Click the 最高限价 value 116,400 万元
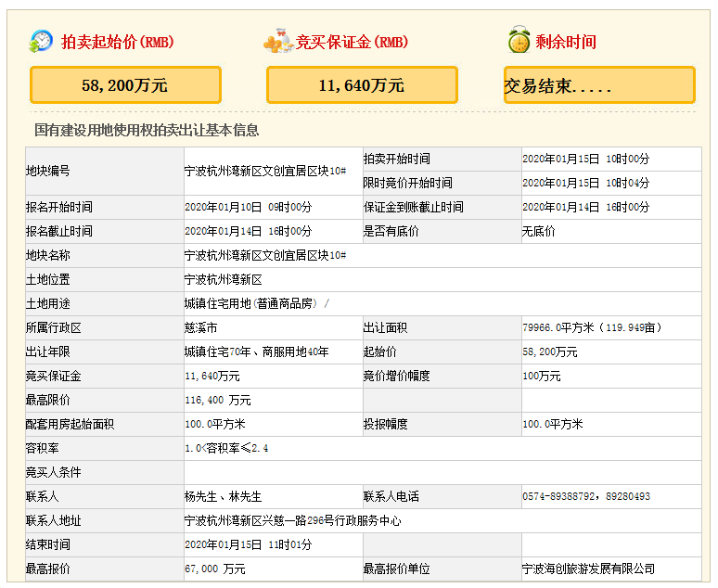This screenshot has width=718, height=588. pyautogui.click(x=218, y=400)
